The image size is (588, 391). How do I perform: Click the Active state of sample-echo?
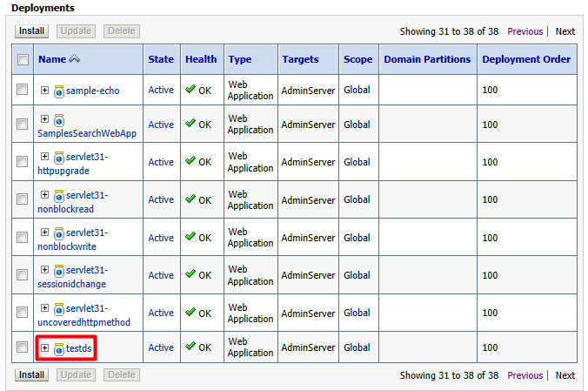[161, 91]
